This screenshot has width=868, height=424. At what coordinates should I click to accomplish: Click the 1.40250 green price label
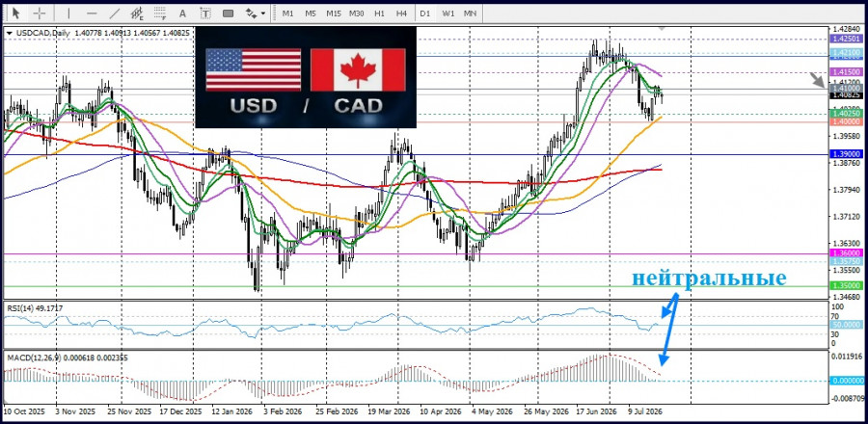tap(847, 113)
